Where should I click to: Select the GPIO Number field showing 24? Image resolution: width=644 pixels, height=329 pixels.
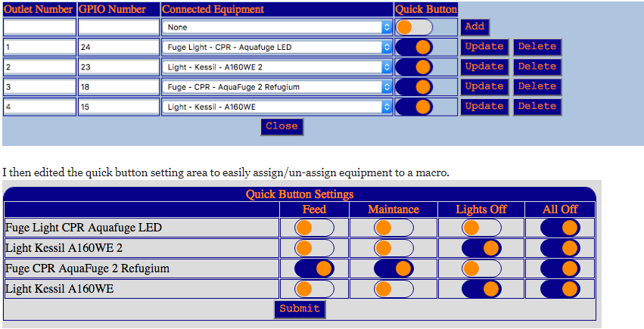[119, 47]
